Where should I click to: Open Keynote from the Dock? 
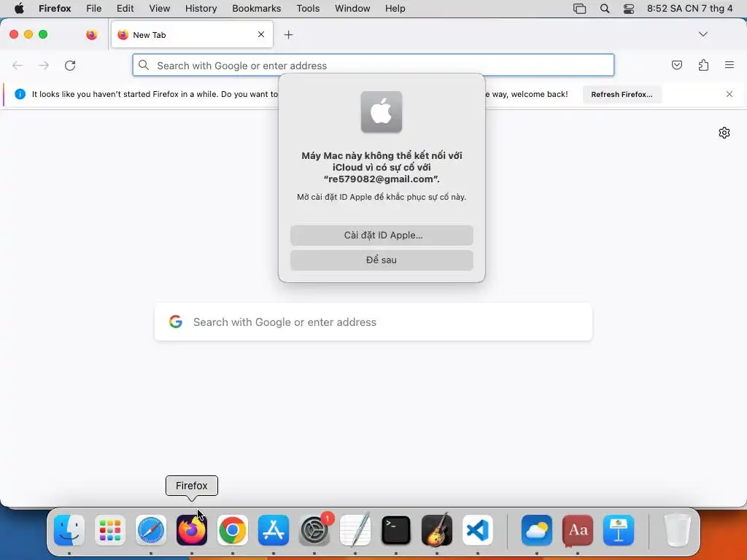[x=619, y=530]
